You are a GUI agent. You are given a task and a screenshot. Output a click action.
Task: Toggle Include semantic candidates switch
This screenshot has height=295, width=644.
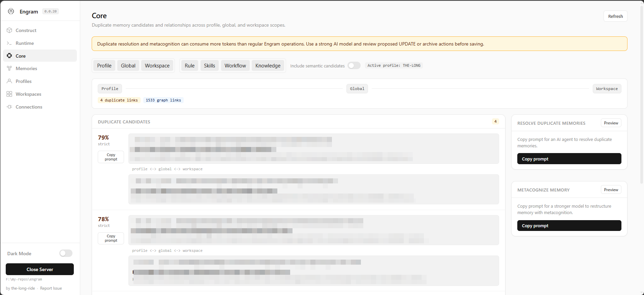354,65
